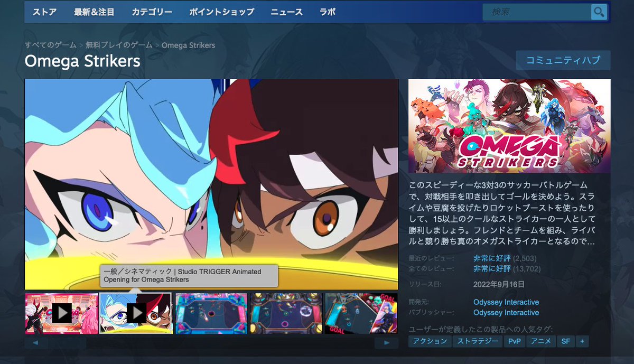Add a tag with the plus button
Screen dimensions: 634x364
coord(582,341)
